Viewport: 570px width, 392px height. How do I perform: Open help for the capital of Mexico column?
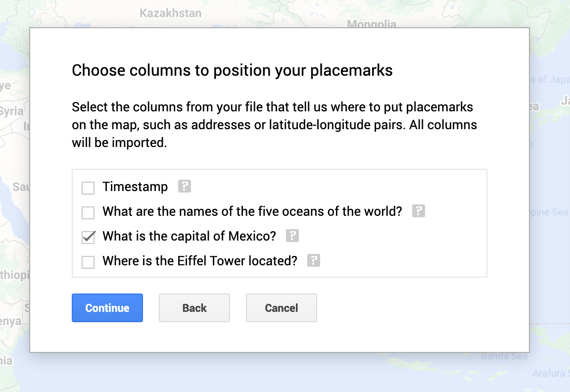(292, 236)
